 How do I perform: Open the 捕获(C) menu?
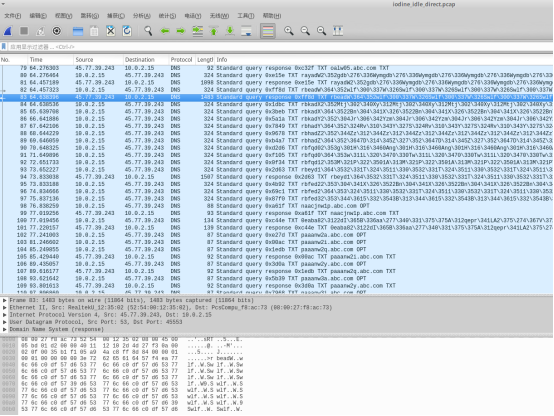[x=116, y=16]
